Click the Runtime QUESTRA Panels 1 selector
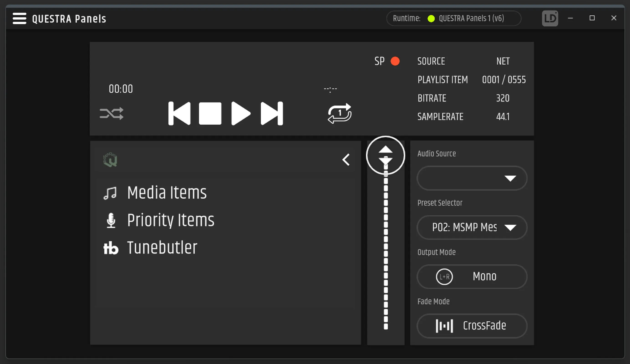Image resolution: width=630 pixels, height=364 pixels. pyautogui.click(x=454, y=18)
